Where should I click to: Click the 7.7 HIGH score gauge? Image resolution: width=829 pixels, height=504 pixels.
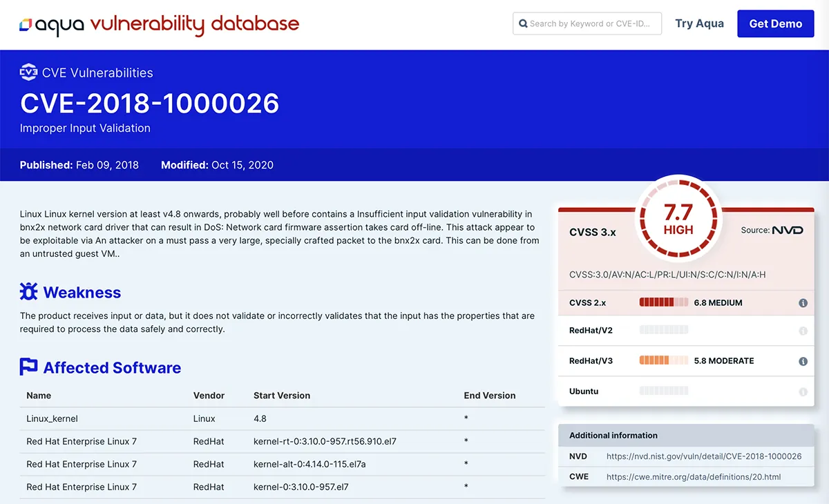click(678, 217)
